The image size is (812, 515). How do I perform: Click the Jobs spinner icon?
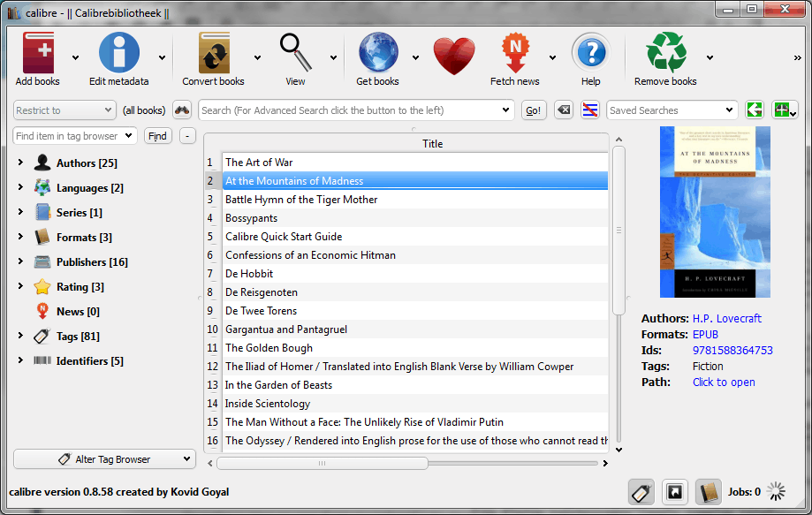[777, 492]
